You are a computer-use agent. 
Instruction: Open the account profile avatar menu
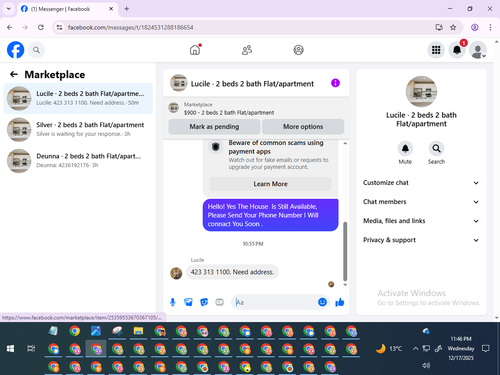[478, 50]
